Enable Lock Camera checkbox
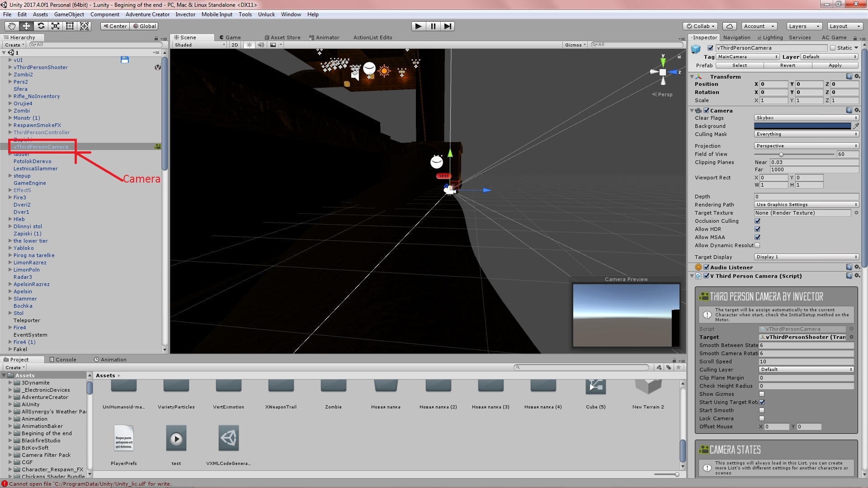868x488 pixels. click(762, 418)
